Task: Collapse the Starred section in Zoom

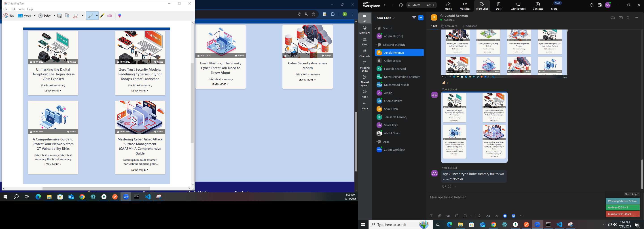Action: click(x=375, y=28)
